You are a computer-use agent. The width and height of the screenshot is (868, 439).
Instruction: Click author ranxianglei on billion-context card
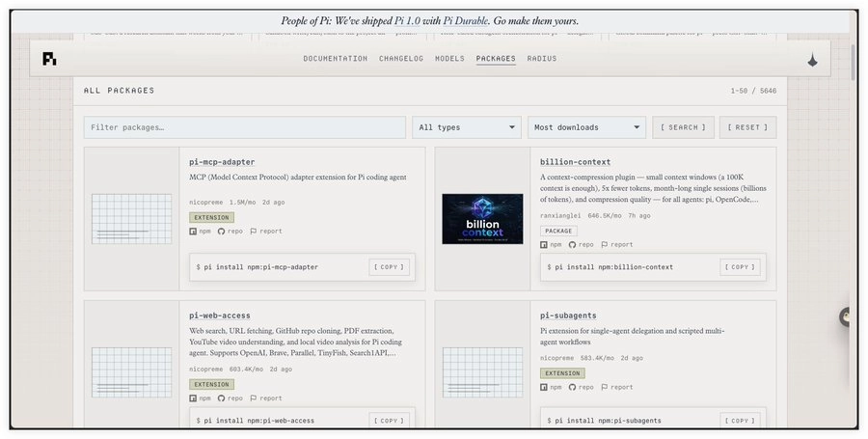coord(561,216)
